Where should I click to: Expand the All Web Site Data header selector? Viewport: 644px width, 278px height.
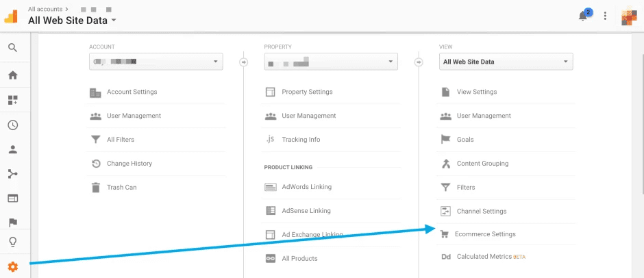73,20
